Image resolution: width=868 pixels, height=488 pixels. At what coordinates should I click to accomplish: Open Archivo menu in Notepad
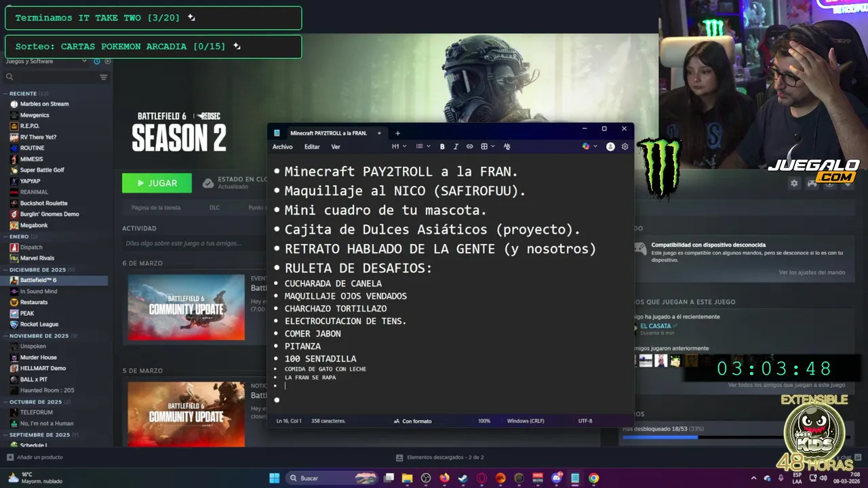point(283,146)
